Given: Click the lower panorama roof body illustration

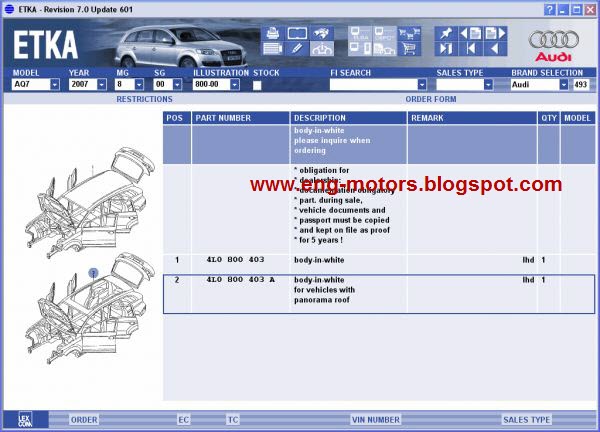Looking at the screenshot, I should tap(90, 309).
